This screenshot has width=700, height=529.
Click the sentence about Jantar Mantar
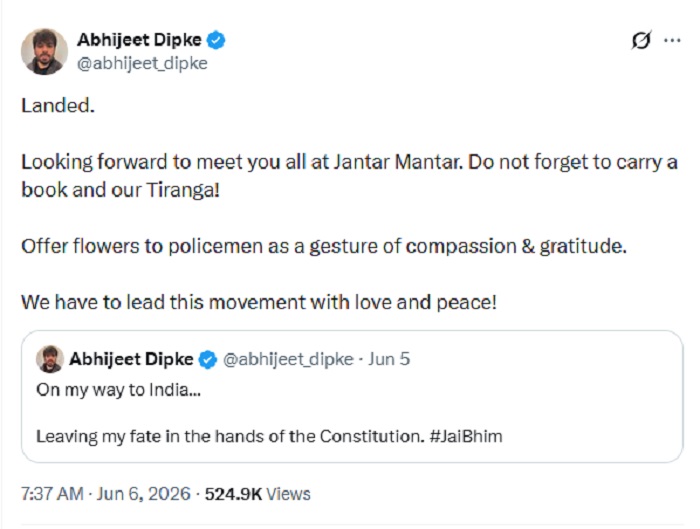[x=350, y=176]
